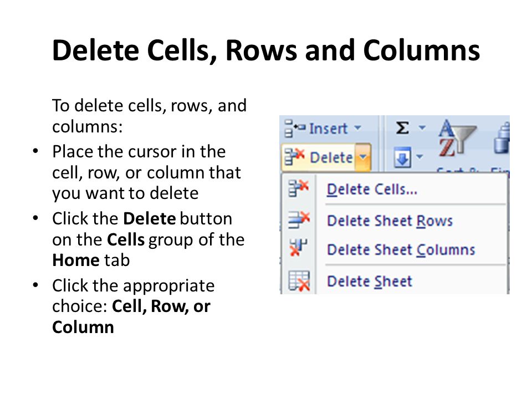Click the icon beside Delete Sheet Columns
The width and height of the screenshot is (532, 399).
click(298, 247)
